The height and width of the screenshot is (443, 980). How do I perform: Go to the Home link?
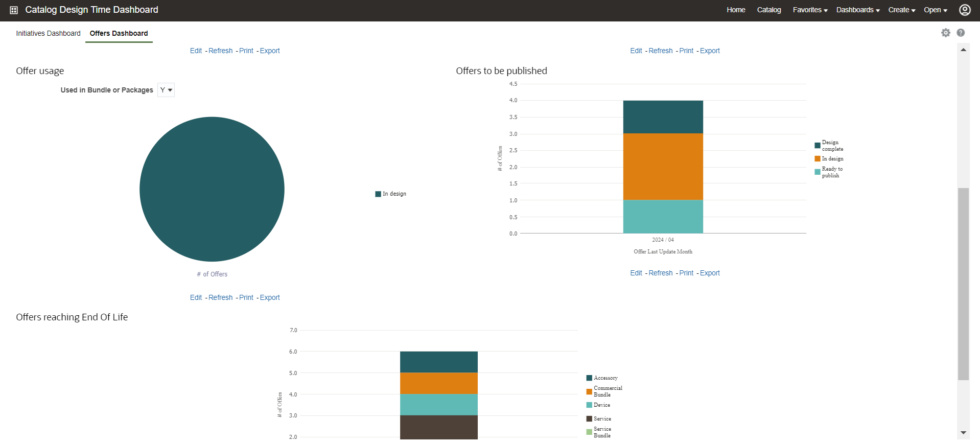736,10
